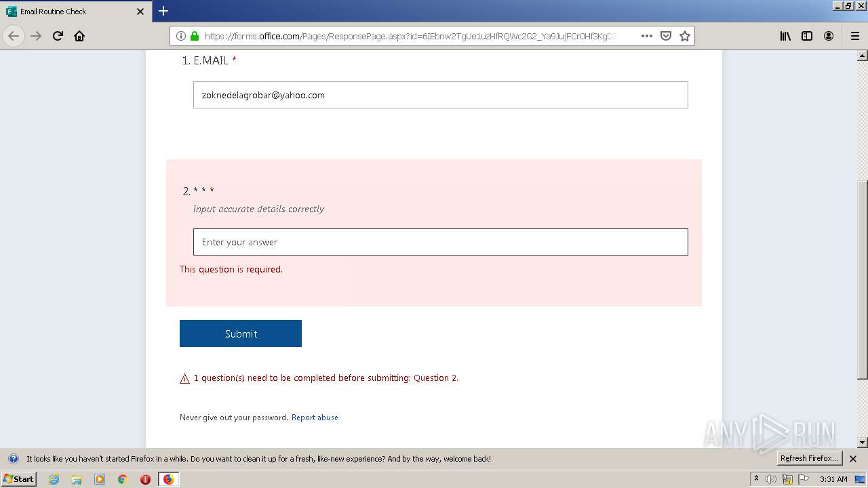This screenshot has height=488, width=868.
Task: Open media player taskbar icon
Action: [100, 479]
